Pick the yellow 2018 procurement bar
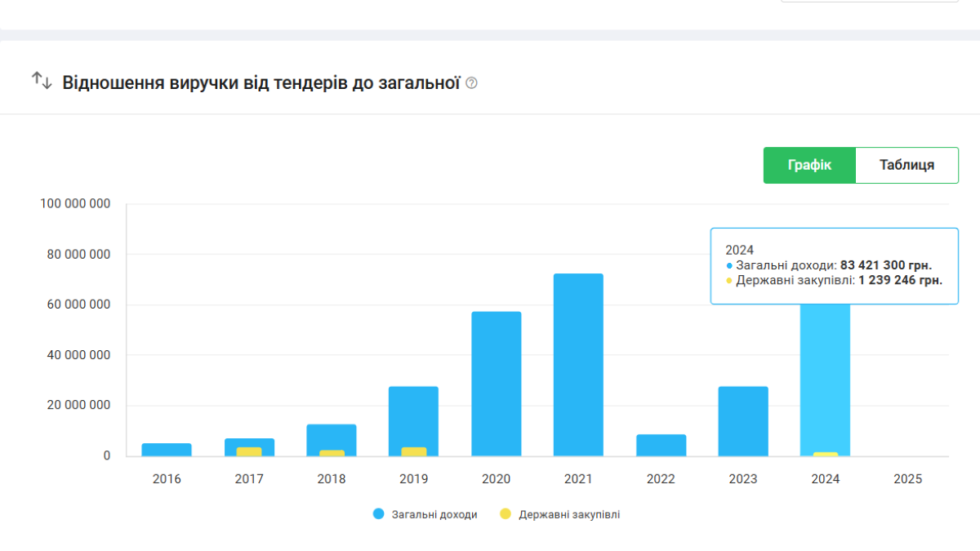This screenshot has width=980, height=551. pos(332,453)
